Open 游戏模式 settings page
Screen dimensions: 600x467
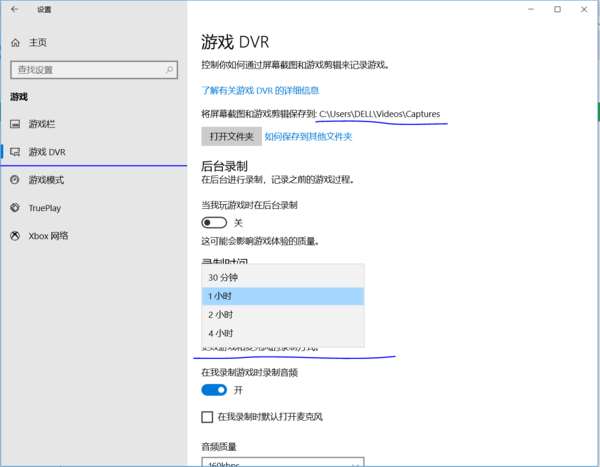click(x=93, y=180)
